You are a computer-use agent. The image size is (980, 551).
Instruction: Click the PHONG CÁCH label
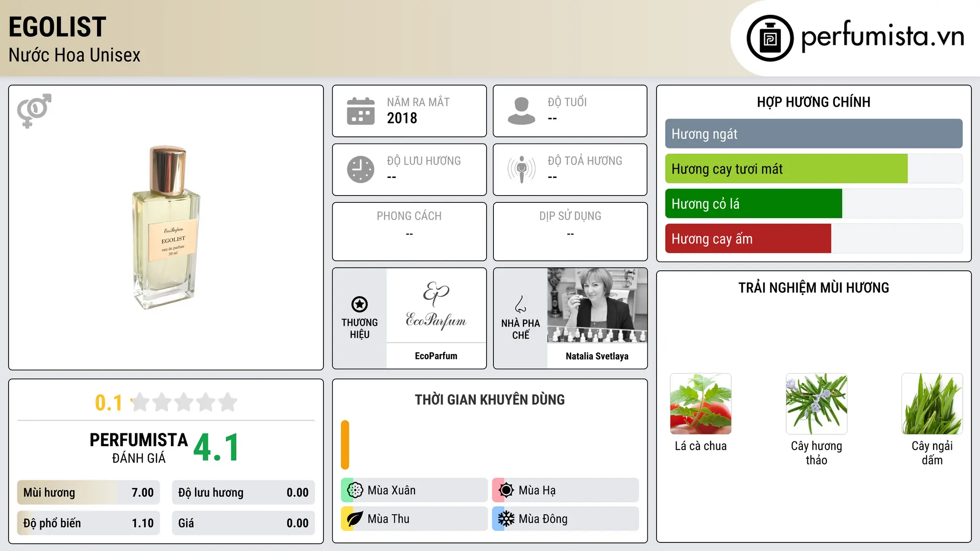pos(409,216)
